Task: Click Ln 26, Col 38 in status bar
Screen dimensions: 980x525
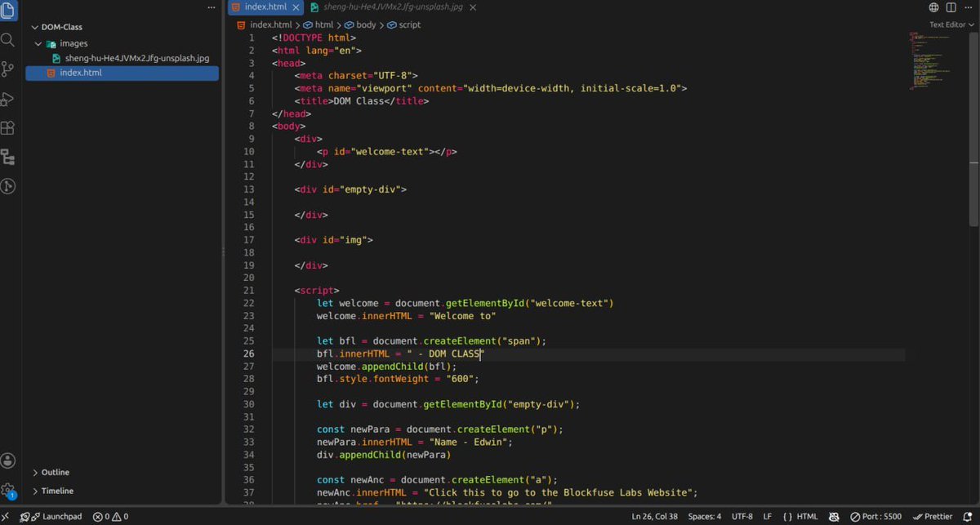Action: coord(654,517)
